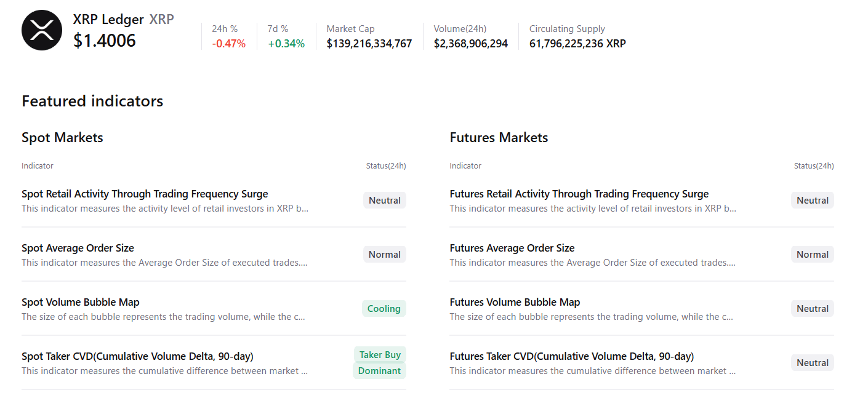Click circulating supply 61,796,225,236 XRP

click(x=577, y=44)
